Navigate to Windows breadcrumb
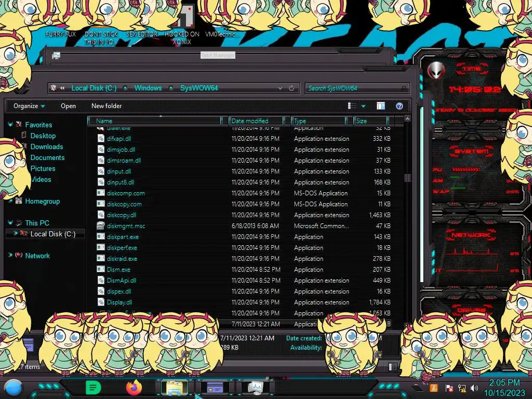This screenshot has width=532, height=399. point(148,88)
